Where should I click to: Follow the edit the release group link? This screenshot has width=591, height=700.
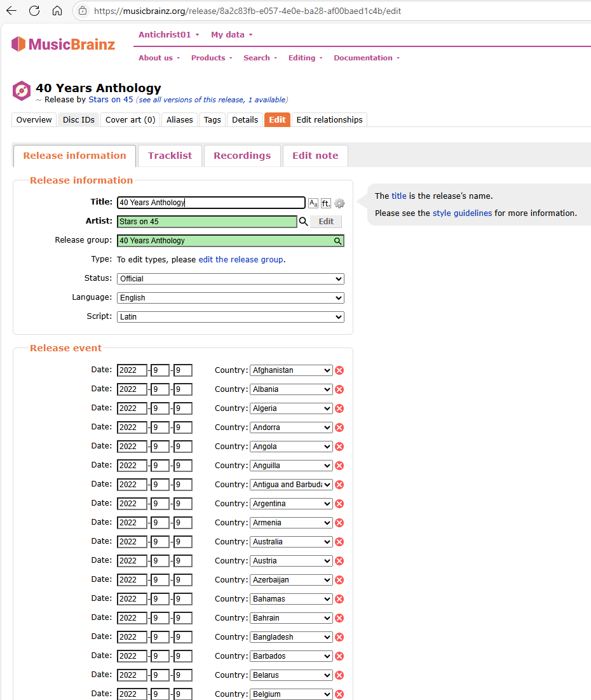tap(241, 259)
